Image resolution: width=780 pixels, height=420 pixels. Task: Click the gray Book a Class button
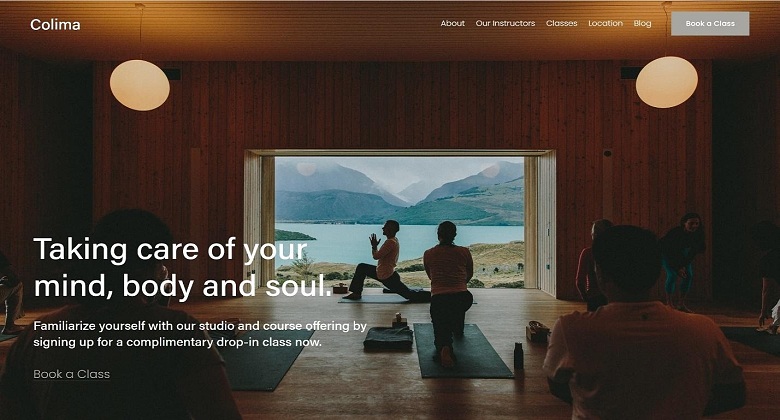point(710,23)
